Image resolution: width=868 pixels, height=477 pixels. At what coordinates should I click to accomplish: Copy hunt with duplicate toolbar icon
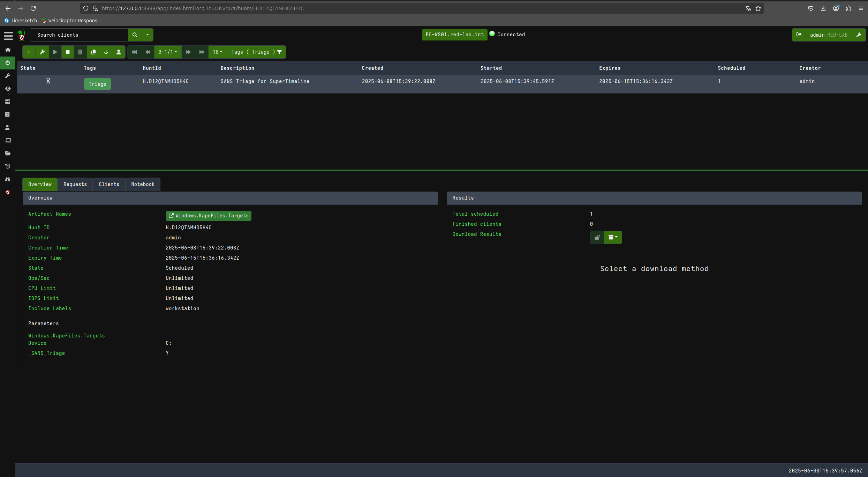pos(93,52)
